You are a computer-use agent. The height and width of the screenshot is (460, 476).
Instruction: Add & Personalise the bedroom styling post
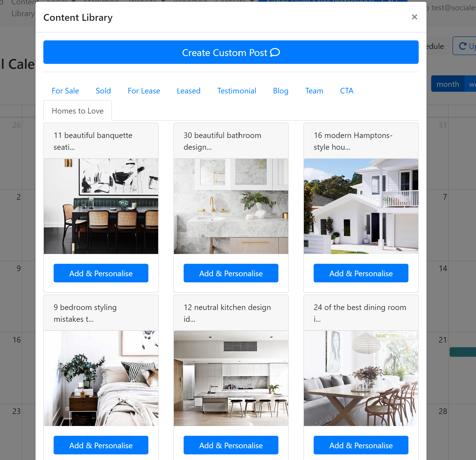coord(101,445)
